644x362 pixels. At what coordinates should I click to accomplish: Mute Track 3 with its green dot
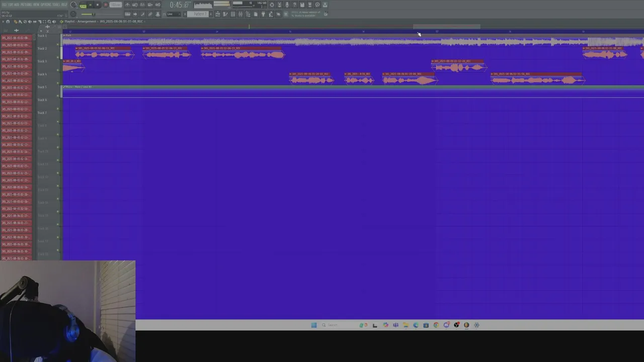coord(58,70)
